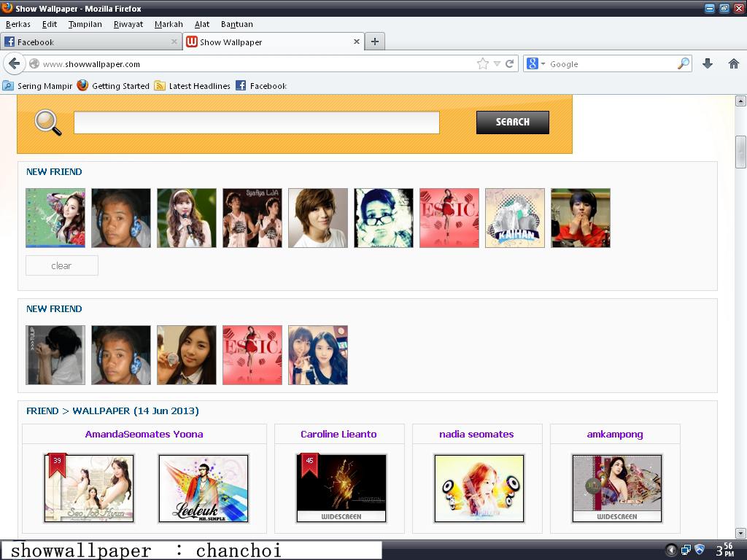This screenshot has width=747, height=560.
Task: Open the Leeteuk wallpaper thumbnail
Action: (x=204, y=488)
